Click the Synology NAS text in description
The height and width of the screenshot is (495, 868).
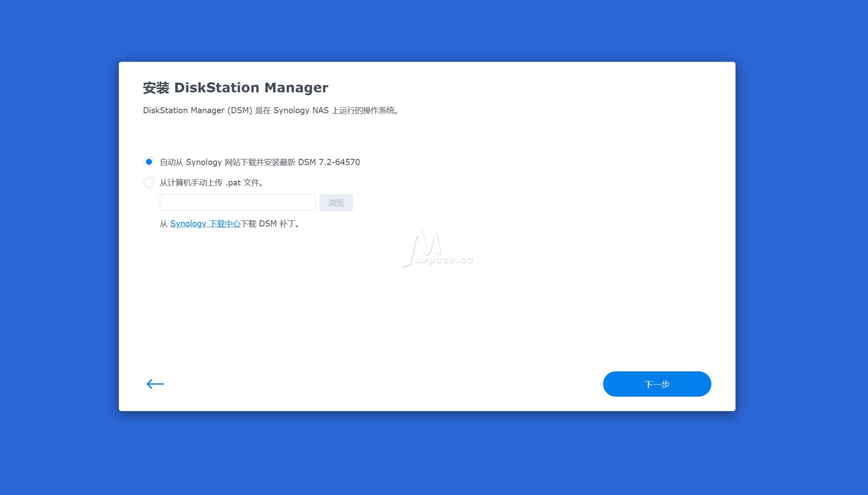click(x=301, y=110)
